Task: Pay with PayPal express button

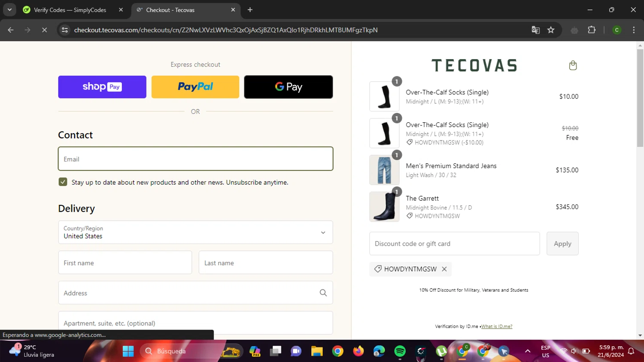Action: pyautogui.click(x=195, y=87)
